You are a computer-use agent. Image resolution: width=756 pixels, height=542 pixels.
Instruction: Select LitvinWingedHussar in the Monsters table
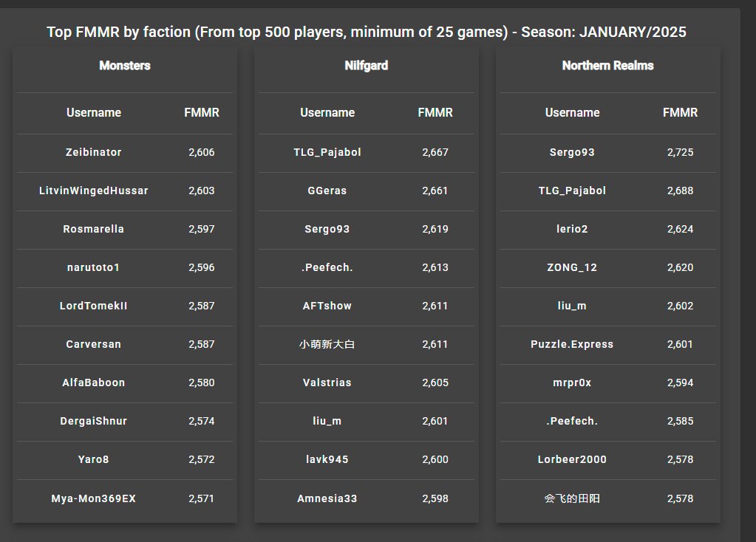point(94,191)
